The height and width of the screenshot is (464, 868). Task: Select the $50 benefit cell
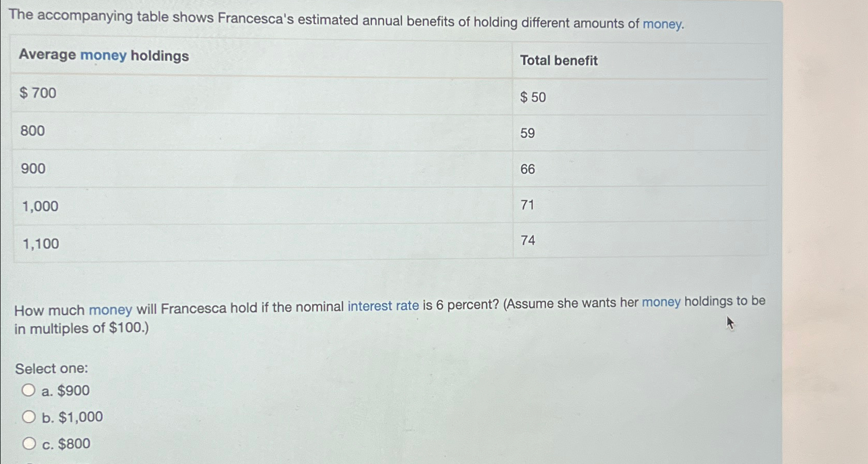coord(533,97)
